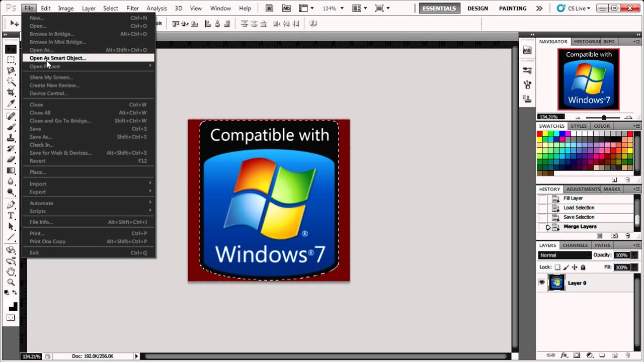The width and height of the screenshot is (644, 362).
Task: Select the Dodge tool
Action: coord(11,192)
